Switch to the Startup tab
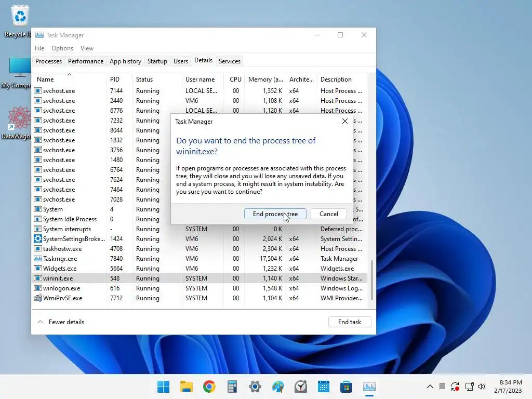 tap(157, 61)
